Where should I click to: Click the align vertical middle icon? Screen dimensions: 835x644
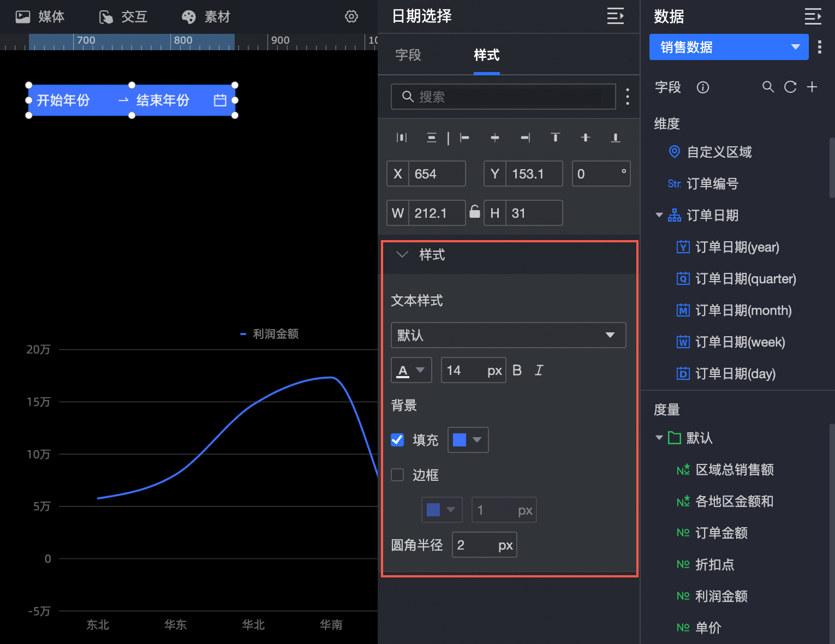click(586, 138)
